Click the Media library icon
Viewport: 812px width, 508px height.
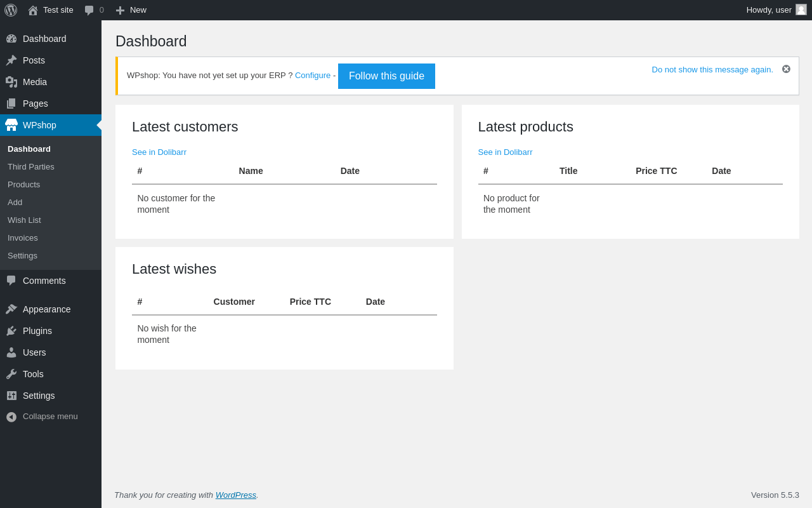(11, 82)
